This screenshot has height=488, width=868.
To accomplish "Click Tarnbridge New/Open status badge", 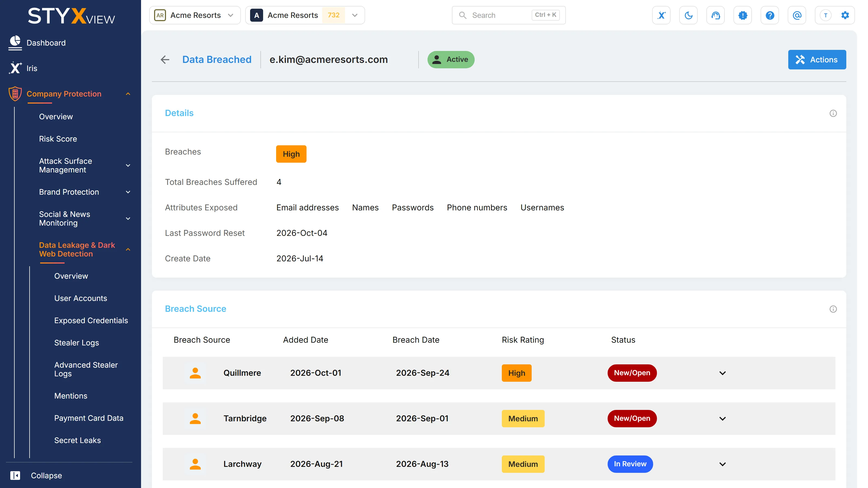I will pos(632,418).
